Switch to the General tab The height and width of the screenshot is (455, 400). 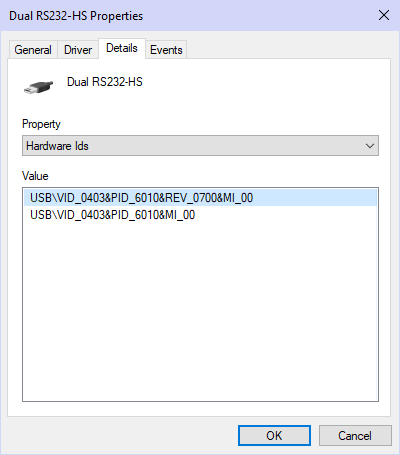pos(33,50)
